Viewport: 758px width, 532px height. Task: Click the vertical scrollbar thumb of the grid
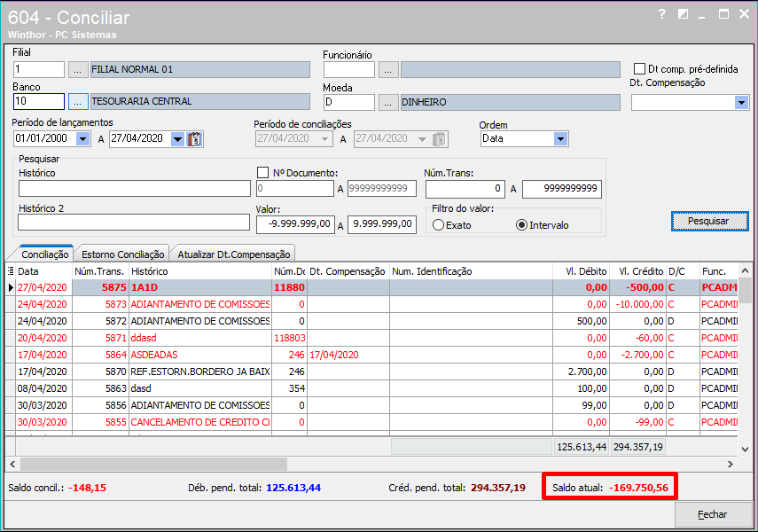click(745, 291)
